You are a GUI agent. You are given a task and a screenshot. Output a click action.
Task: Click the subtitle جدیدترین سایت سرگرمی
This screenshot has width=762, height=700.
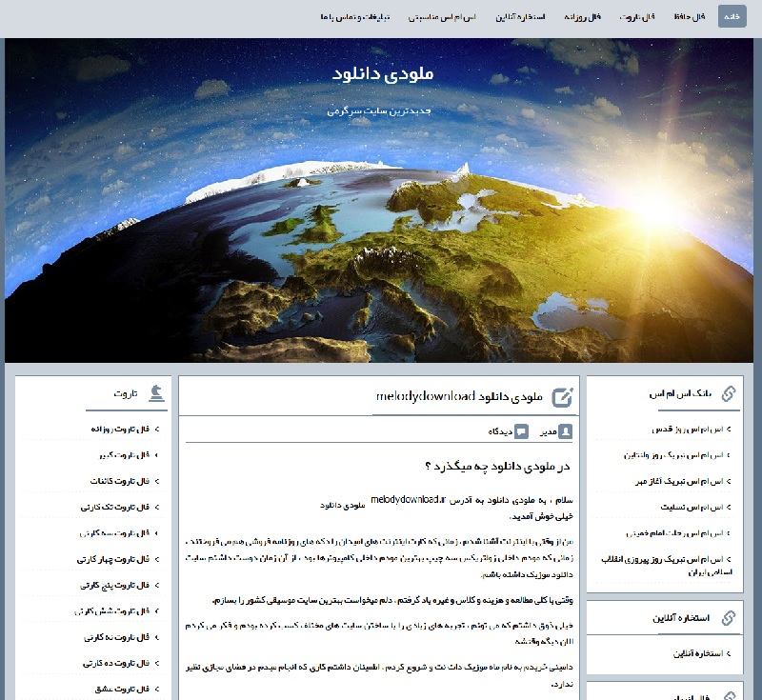point(379,110)
